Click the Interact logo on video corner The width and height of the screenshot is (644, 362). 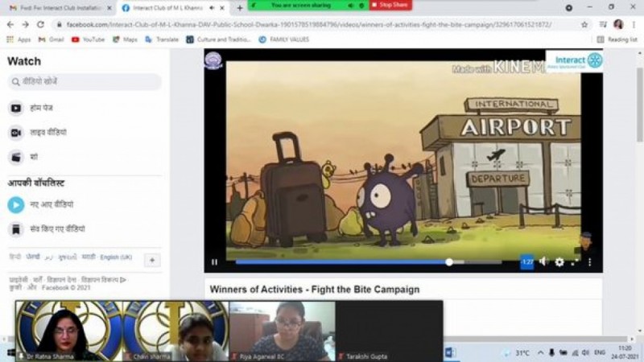pos(574,61)
